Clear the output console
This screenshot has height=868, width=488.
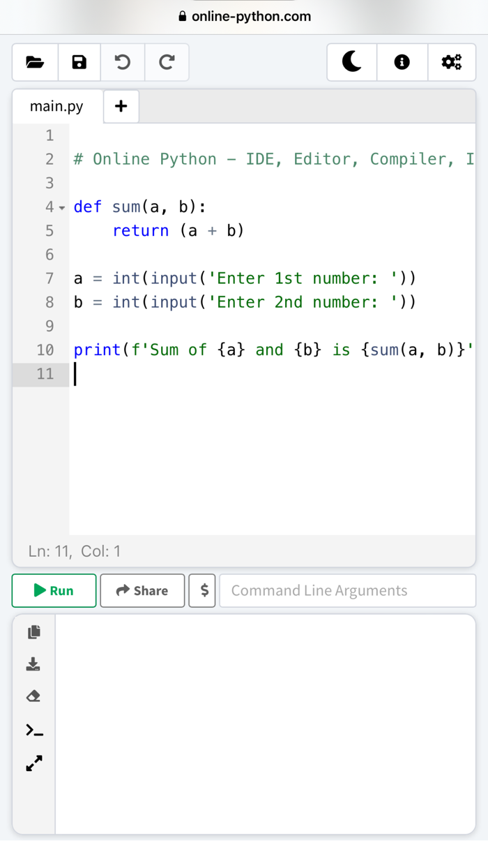tap(33, 696)
